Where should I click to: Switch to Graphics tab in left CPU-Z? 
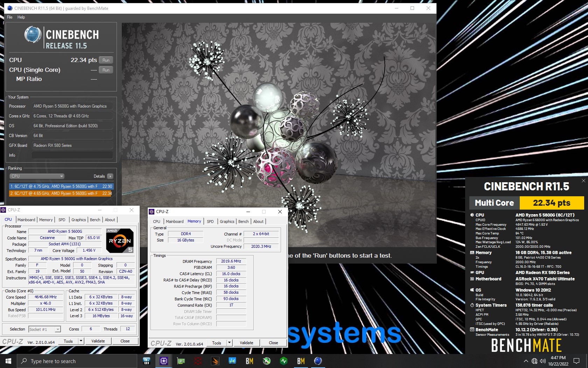[78, 220]
